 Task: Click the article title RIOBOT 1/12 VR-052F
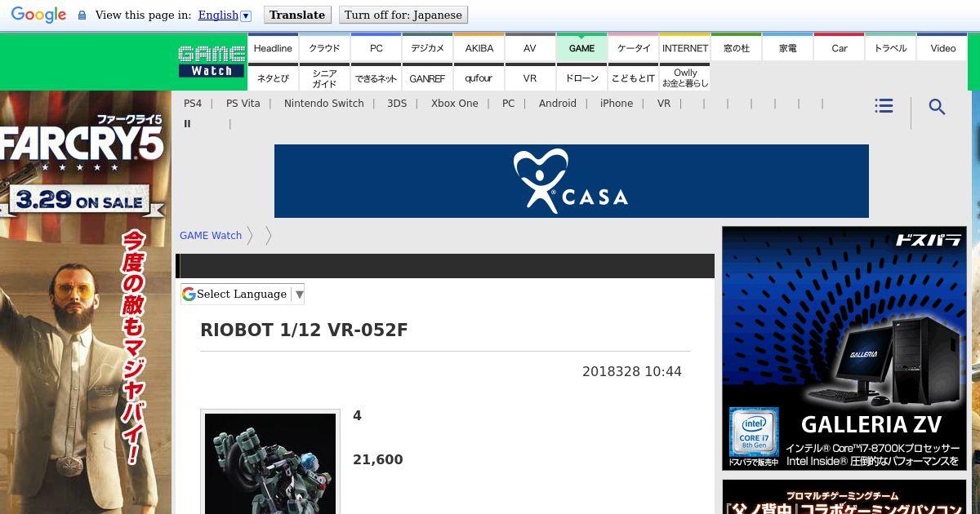[304, 330]
